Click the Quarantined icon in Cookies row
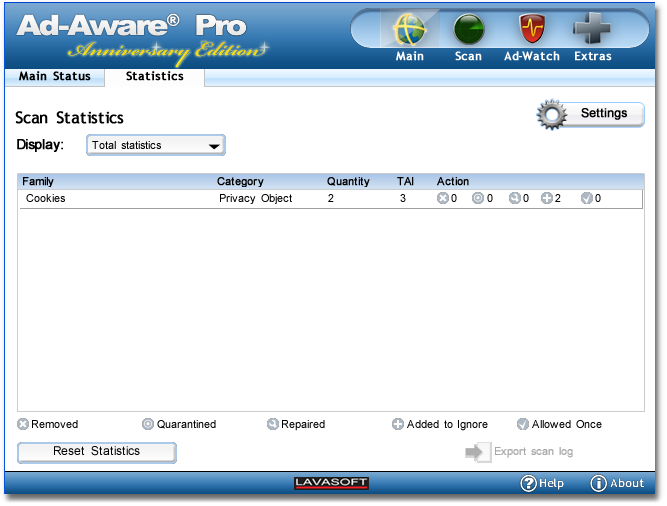The height and width of the screenshot is (506, 667). point(478,198)
